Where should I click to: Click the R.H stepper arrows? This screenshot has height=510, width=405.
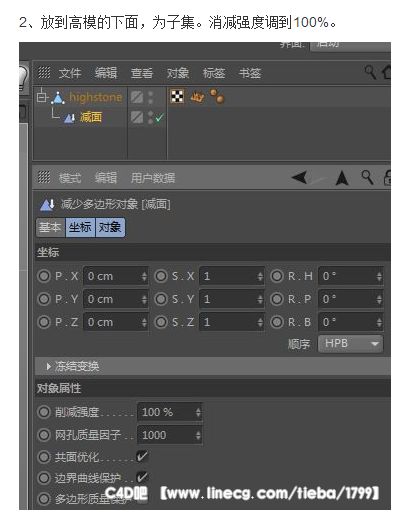click(379, 276)
